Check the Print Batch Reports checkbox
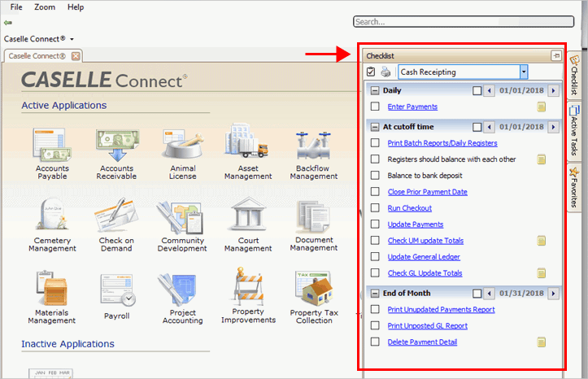This screenshot has height=379, width=588. click(375, 143)
